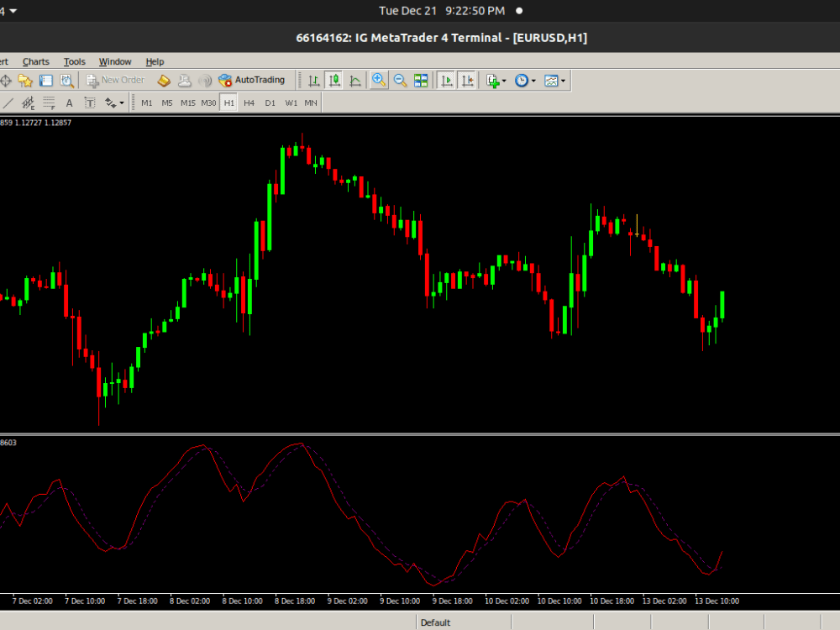Click the signals broadcast icon
This screenshot has width=840, height=630.
coord(205,81)
